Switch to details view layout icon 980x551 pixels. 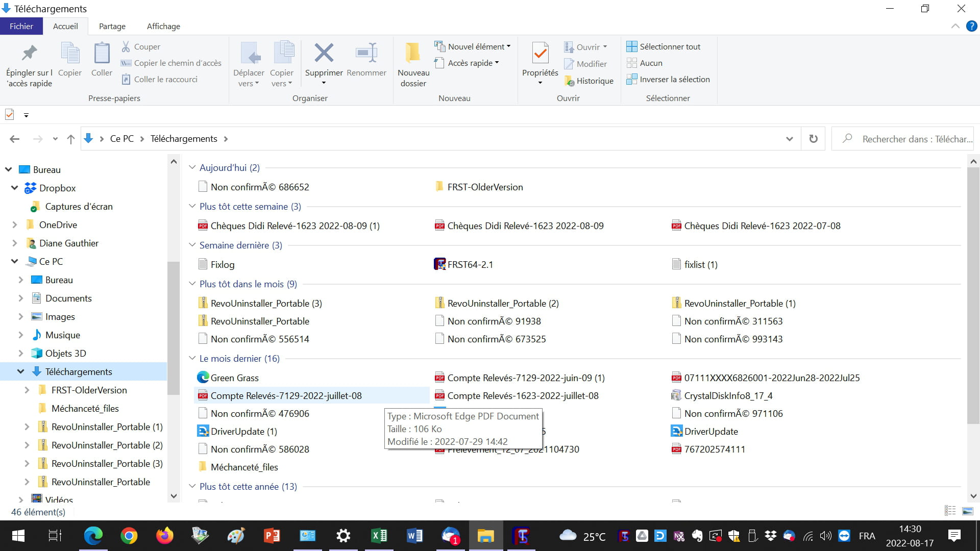[950, 511]
